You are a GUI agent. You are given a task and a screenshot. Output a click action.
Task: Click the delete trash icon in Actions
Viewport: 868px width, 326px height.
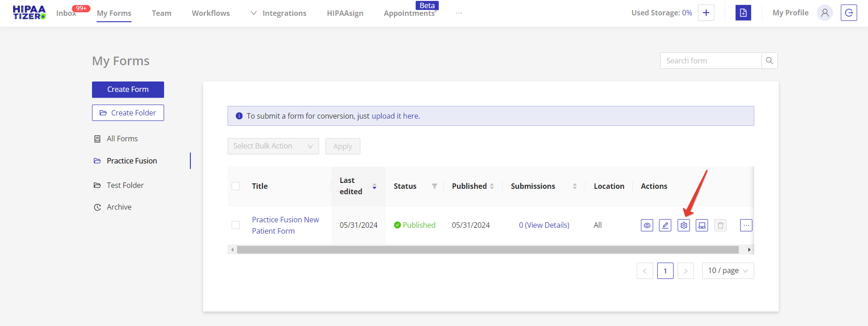pos(720,225)
